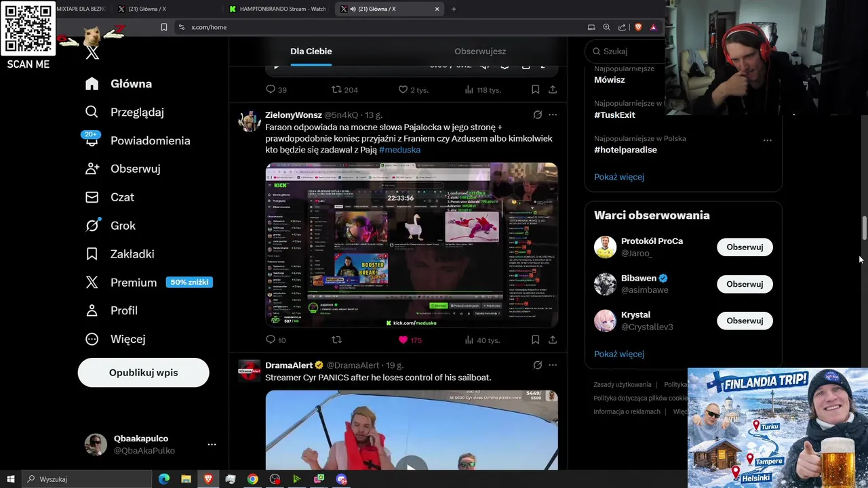Image resolution: width=868 pixels, height=488 pixels.
Task: Open Grok assistant
Action: tap(111, 226)
